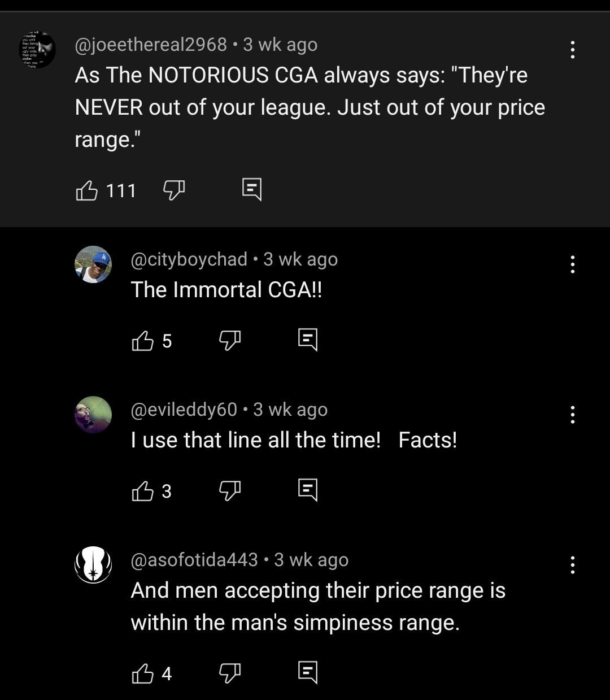Dislike the @evileddy60 reply
The width and height of the screenshot is (610, 700).
pos(230,490)
